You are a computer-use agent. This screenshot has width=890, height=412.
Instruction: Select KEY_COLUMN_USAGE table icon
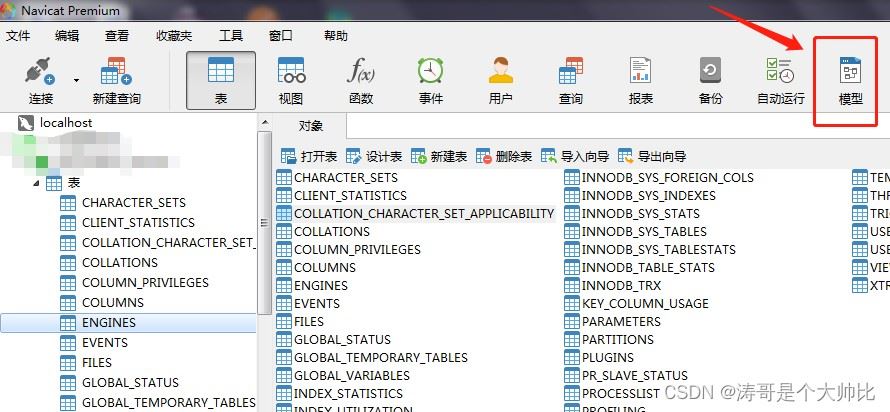pos(572,304)
